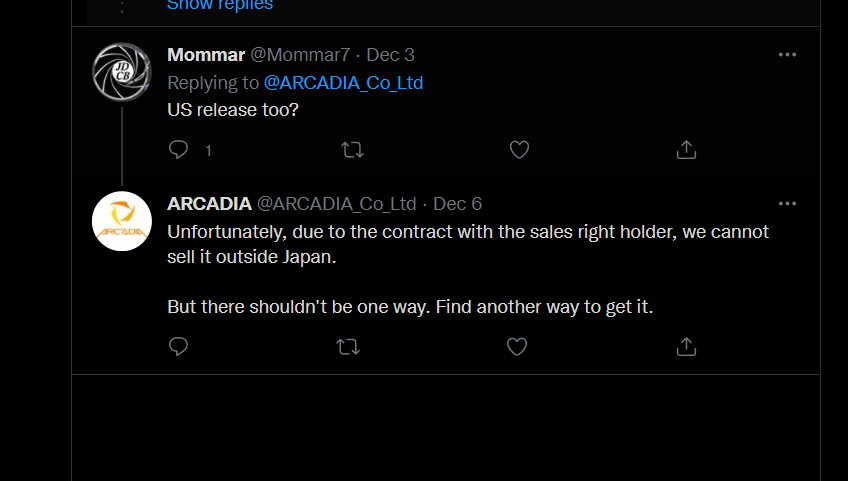This screenshot has width=848, height=481.
Task: Like ARCADIA's reply tweet
Action: [x=516, y=346]
